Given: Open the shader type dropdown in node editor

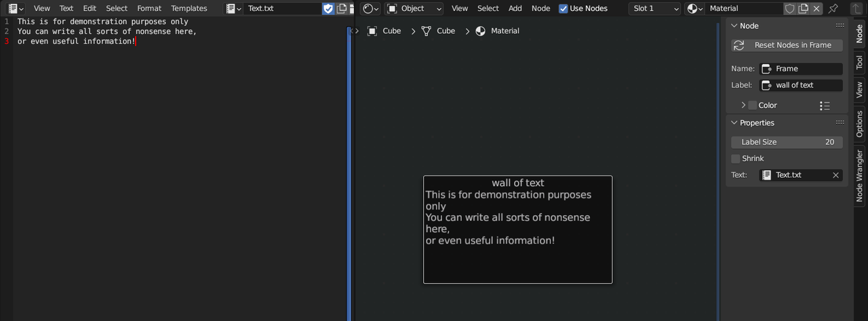Looking at the screenshot, I should point(371,8).
